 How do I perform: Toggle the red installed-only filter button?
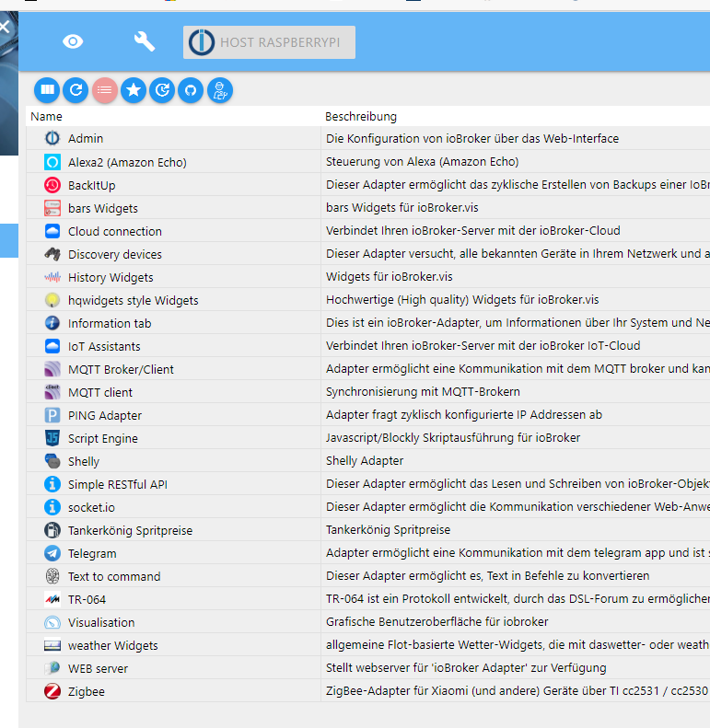click(x=105, y=89)
